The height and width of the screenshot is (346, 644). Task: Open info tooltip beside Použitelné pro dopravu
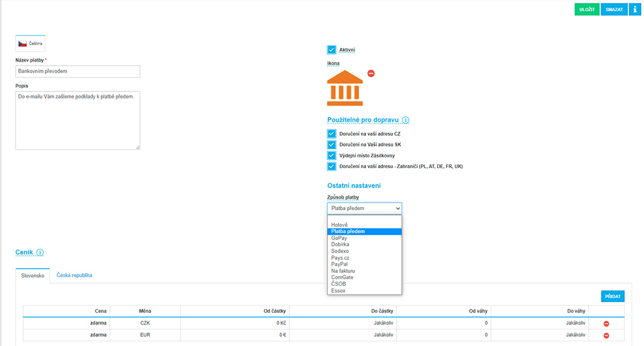406,120
